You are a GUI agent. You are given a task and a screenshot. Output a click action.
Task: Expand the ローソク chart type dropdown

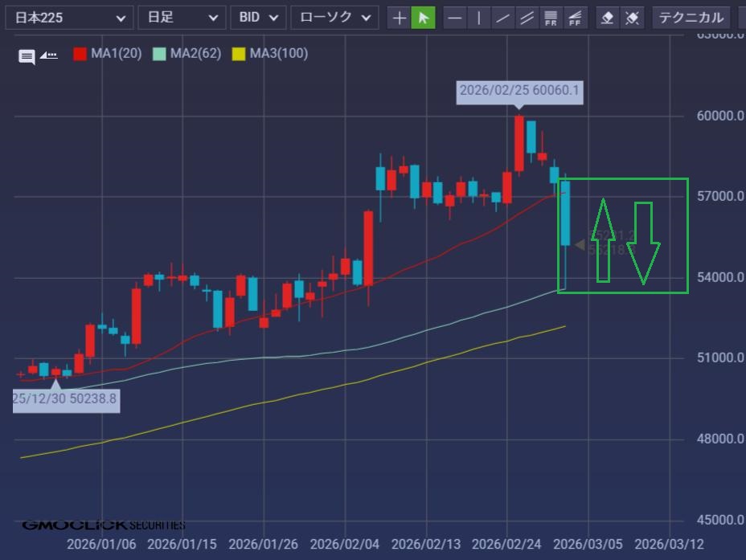point(334,17)
